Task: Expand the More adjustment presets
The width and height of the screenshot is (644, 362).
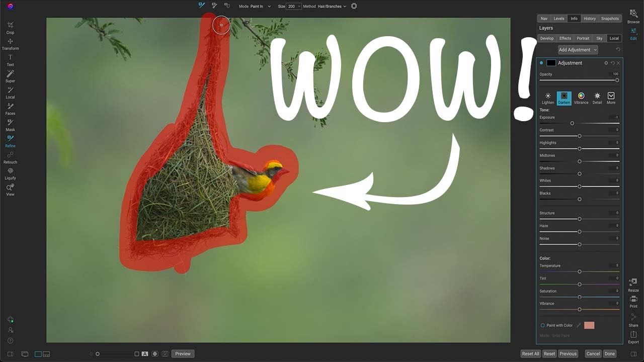Action: 611,98
